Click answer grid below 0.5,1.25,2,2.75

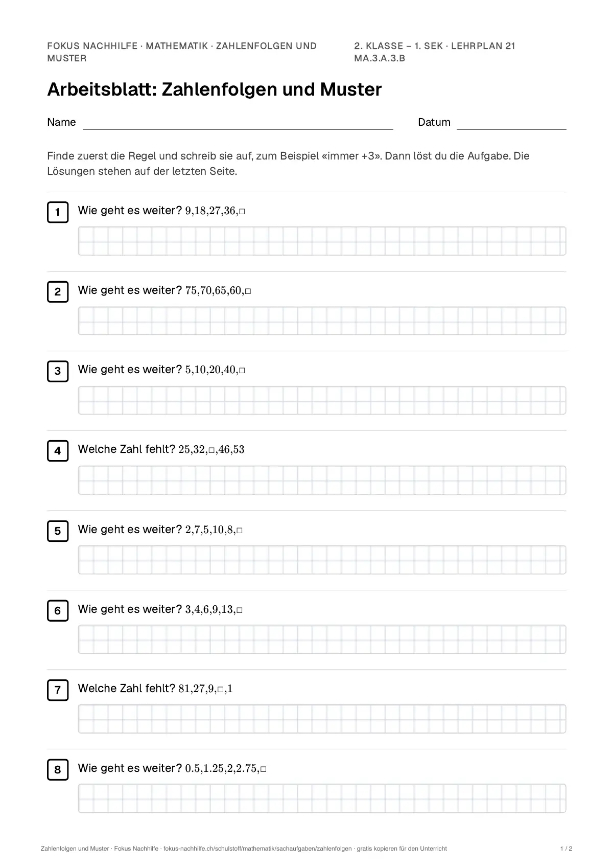[322, 798]
